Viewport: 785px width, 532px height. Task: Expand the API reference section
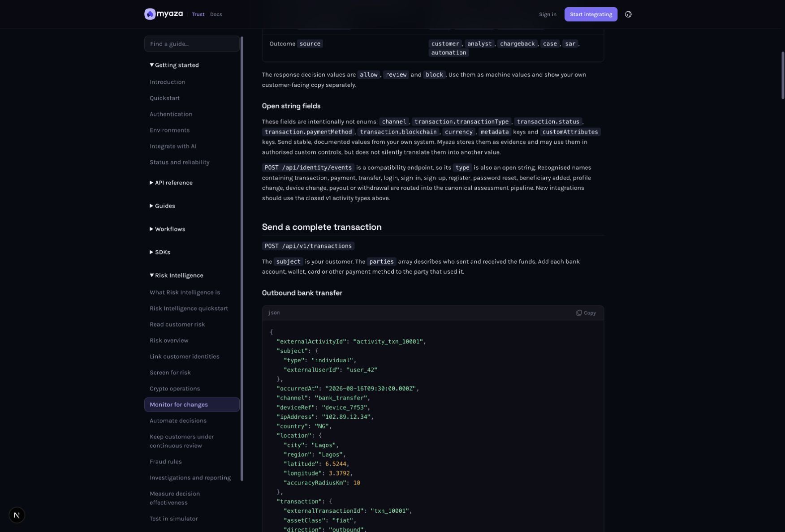pyautogui.click(x=171, y=183)
